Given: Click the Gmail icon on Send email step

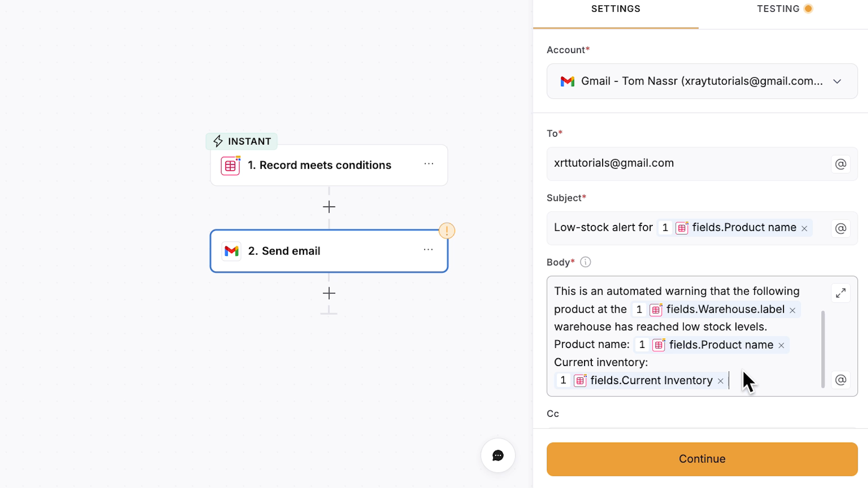Looking at the screenshot, I should click(x=231, y=251).
